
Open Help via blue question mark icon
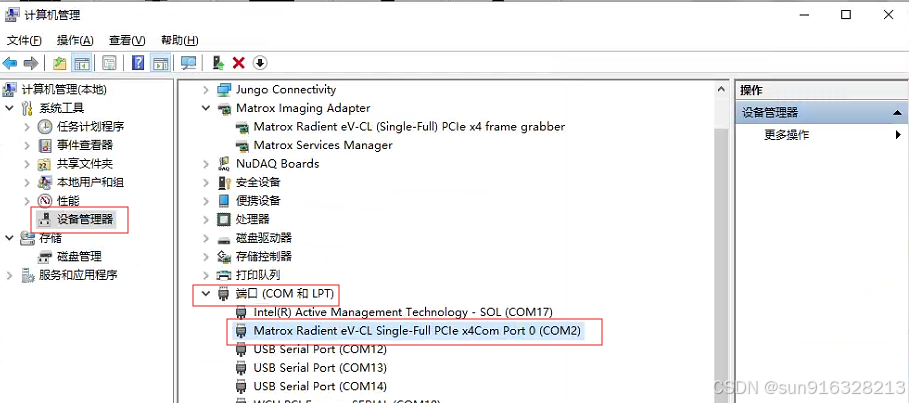click(138, 63)
